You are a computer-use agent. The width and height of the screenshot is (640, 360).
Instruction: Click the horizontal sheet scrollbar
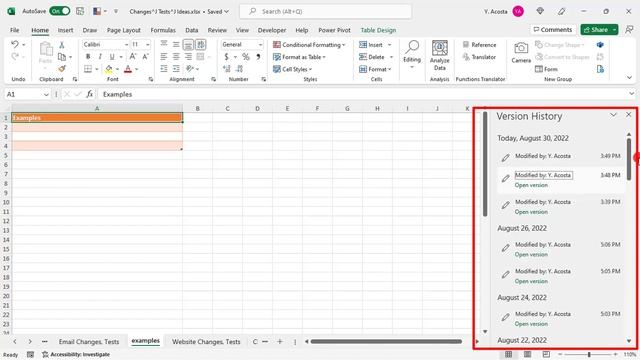[387, 342]
